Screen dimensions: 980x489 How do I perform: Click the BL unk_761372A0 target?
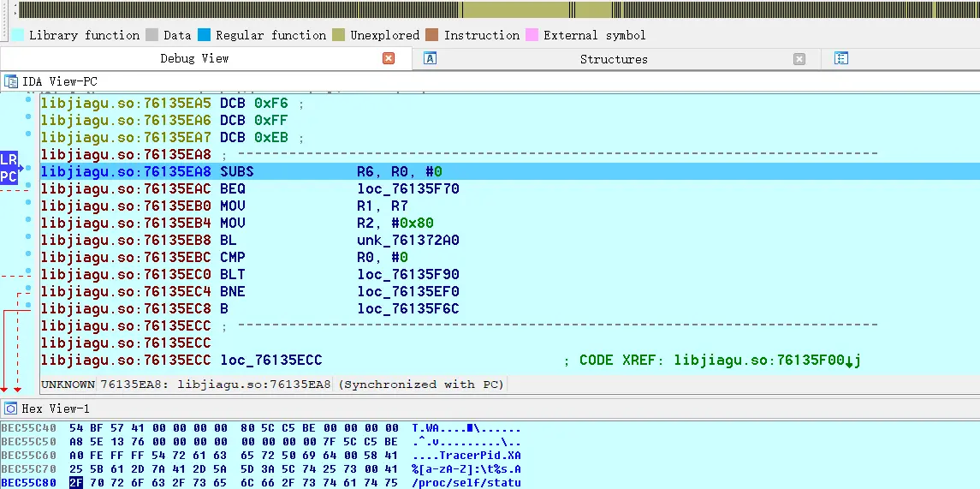point(408,240)
